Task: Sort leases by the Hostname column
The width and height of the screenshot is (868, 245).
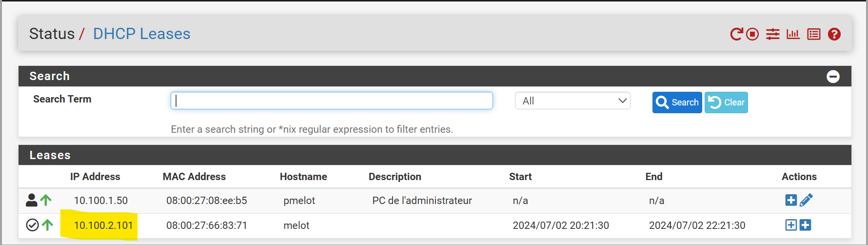Action: click(x=303, y=177)
